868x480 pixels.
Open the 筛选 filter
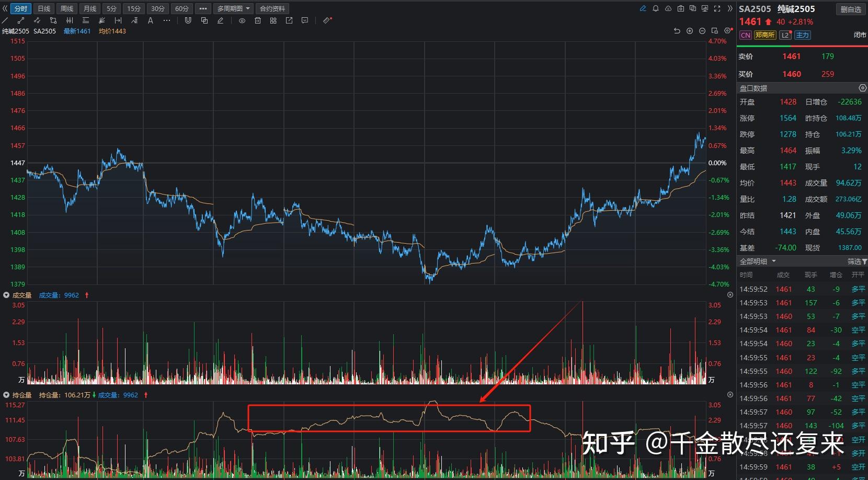point(855,261)
